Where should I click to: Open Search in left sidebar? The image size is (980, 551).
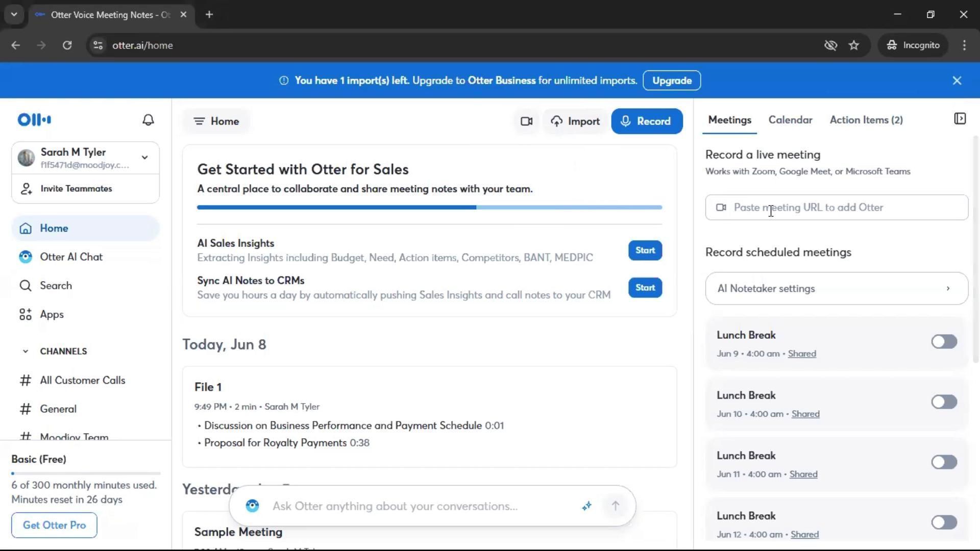[x=56, y=286]
